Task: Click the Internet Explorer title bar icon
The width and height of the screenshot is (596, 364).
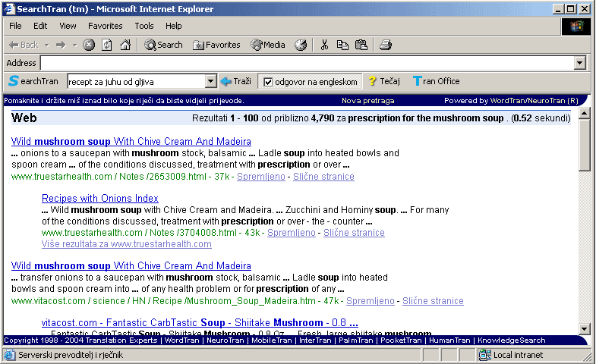Action: (x=9, y=9)
